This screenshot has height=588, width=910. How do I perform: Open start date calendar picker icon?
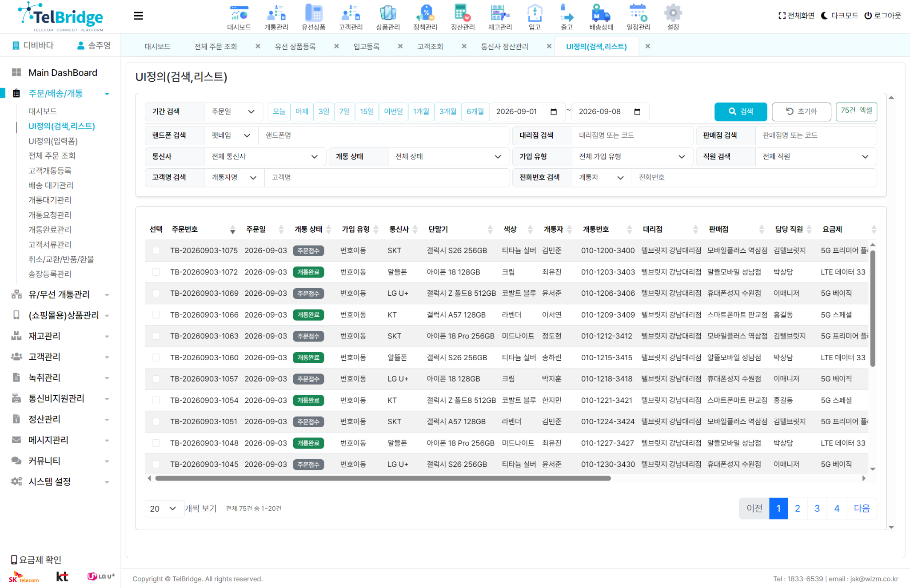[x=554, y=111]
